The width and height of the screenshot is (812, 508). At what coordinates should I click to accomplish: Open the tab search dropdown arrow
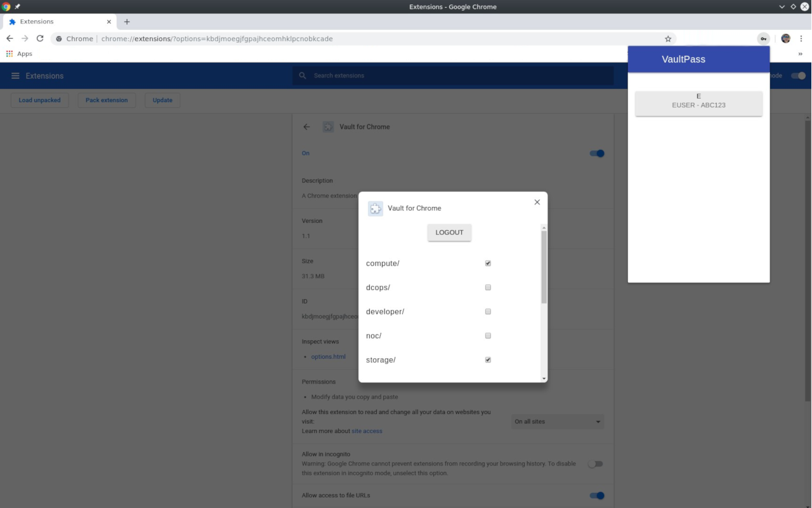(x=782, y=6)
